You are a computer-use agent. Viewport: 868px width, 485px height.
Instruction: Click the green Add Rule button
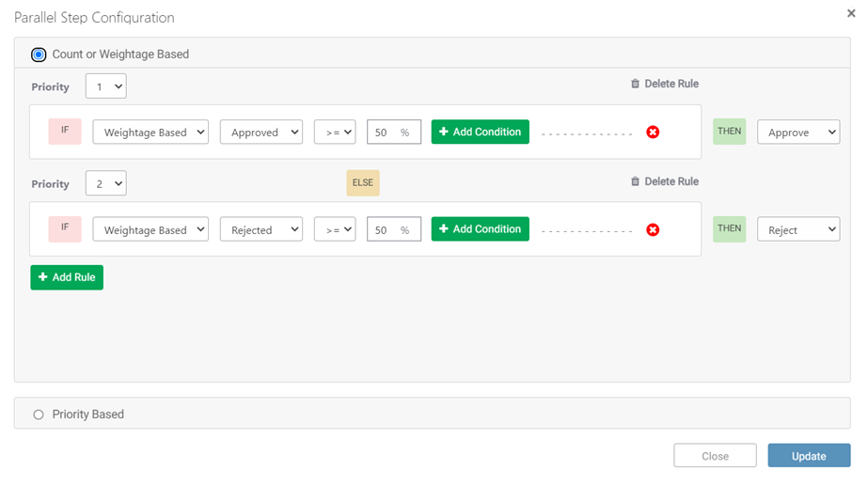[x=67, y=277]
